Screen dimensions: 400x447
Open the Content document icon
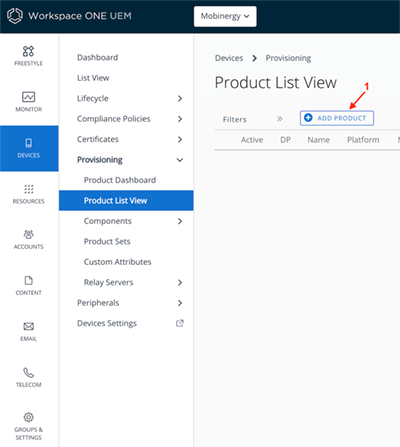pos(29,281)
